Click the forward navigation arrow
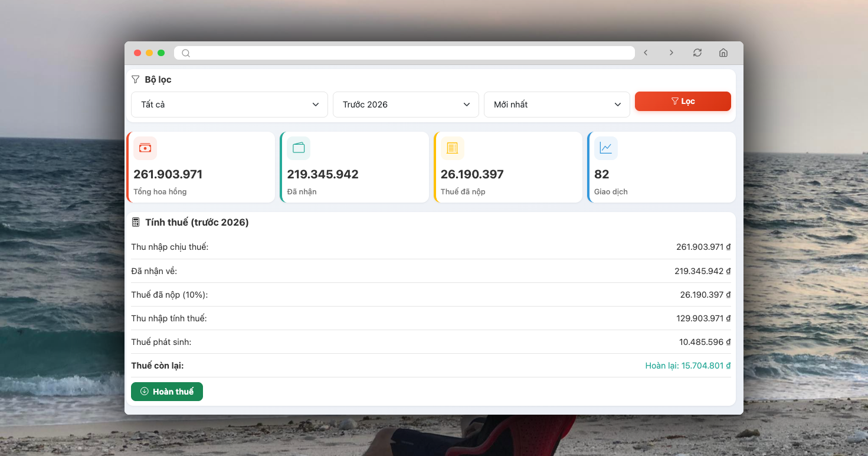The height and width of the screenshot is (456, 868). (672, 53)
